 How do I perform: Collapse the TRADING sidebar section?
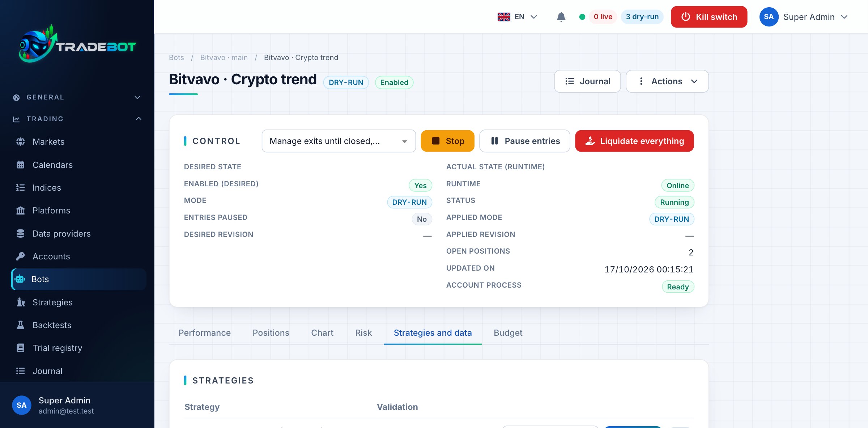tap(77, 119)
